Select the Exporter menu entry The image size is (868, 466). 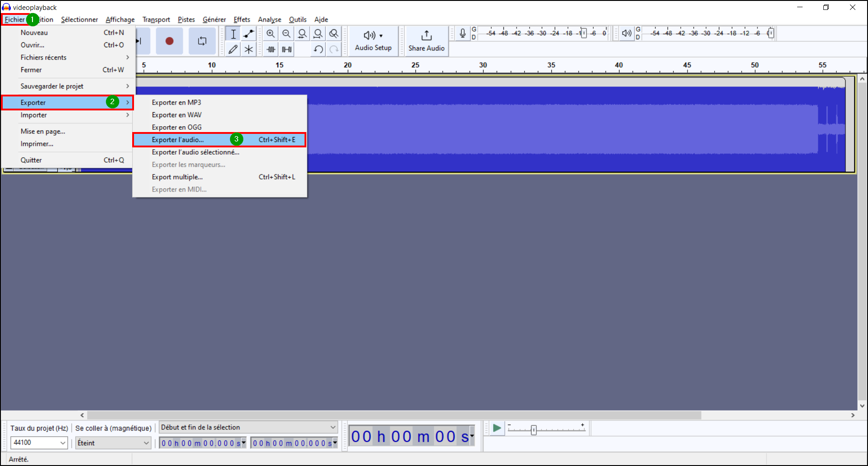[68, 102]
